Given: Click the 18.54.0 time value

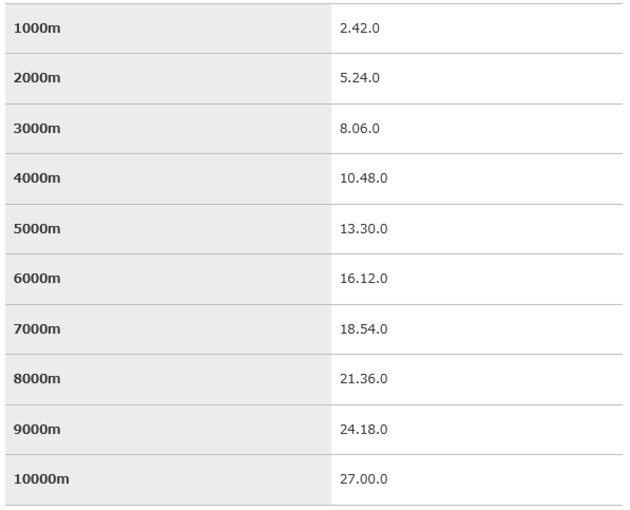Looking at the screenshot, I should click(x=363, y=329).
